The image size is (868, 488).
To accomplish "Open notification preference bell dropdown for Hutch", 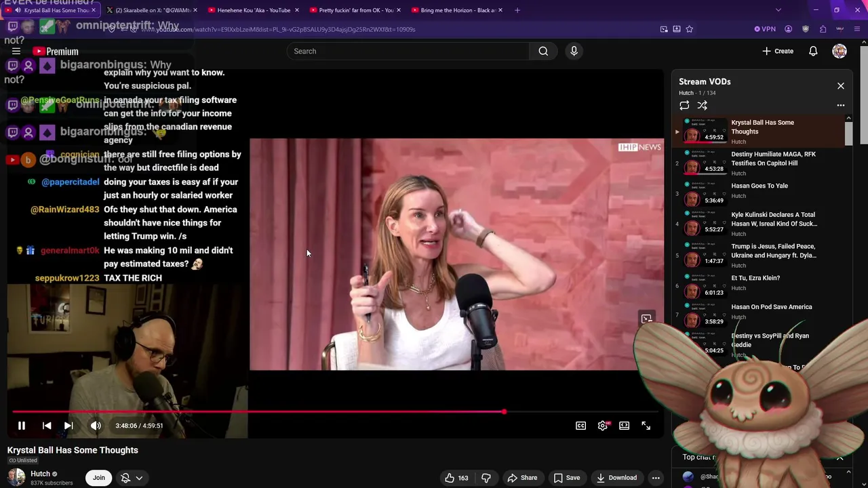I will click(x=132, y=478).
